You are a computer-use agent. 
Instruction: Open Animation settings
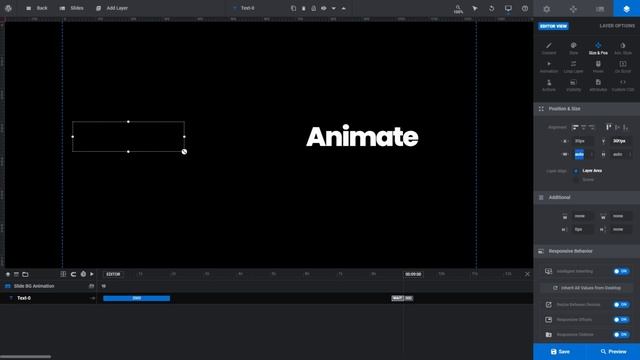pyautogui.click(x=549, y=67)
